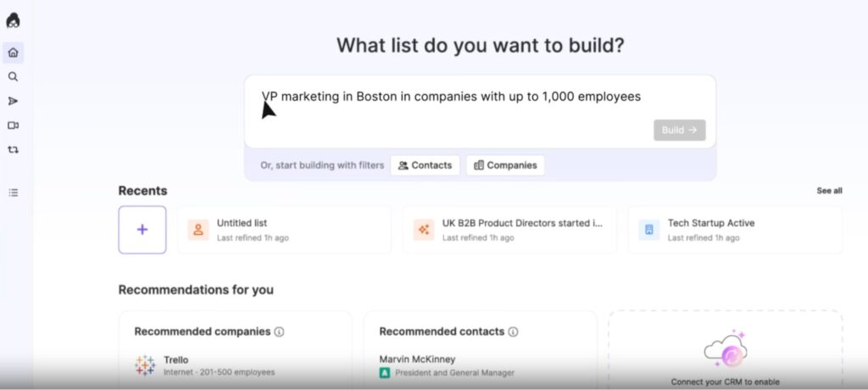The width and height of the screenshot is (868, 390).
Task: Open Tech Startup Active recent list
Action: click(735, 230)
